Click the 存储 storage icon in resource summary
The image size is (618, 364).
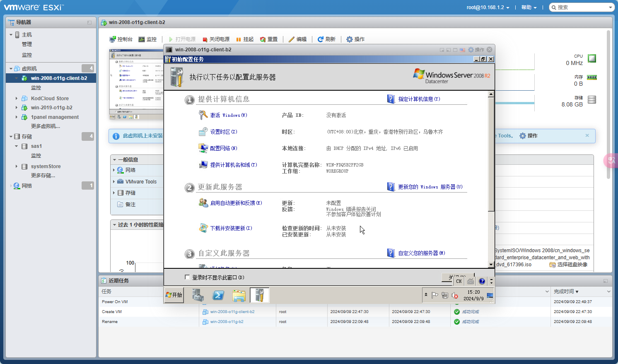tap(592, 99)
